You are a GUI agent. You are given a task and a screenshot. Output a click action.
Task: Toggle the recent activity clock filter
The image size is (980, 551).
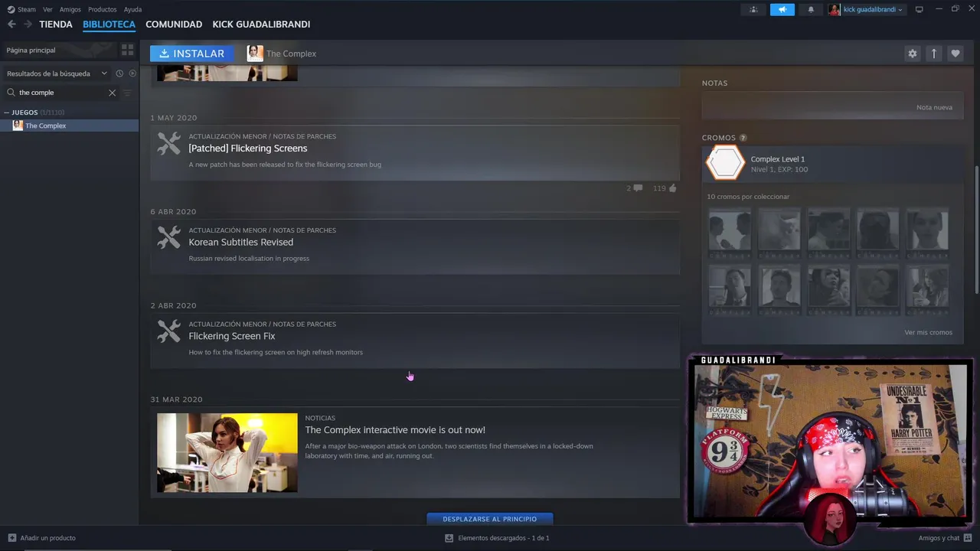coord(119,73)
